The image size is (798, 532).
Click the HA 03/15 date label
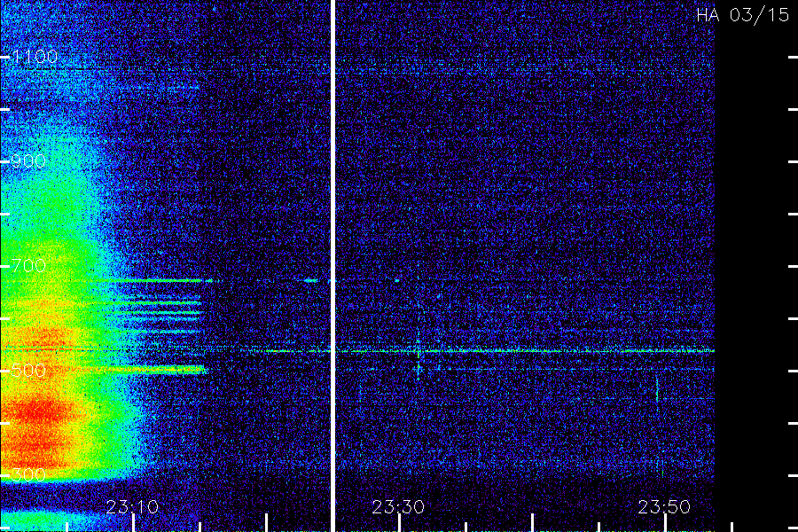[743, 15]
